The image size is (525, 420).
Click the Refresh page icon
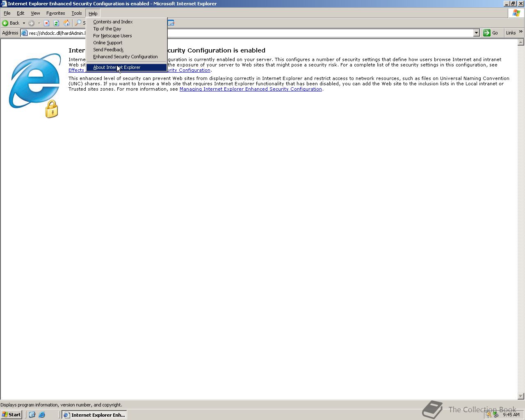tap(56, 23)
